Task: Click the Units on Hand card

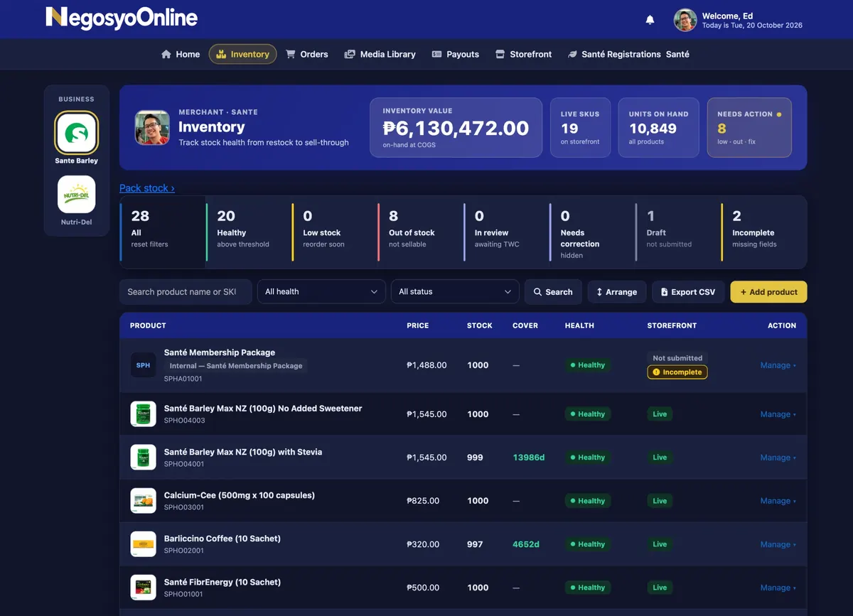Action: (x=658, y=127)
